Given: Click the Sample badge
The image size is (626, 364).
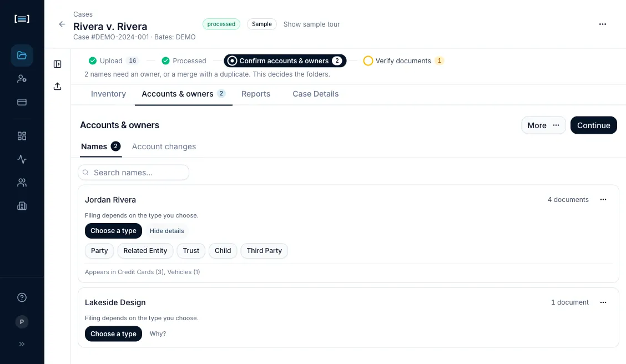Looking at the screenshot, I should 262,24.
